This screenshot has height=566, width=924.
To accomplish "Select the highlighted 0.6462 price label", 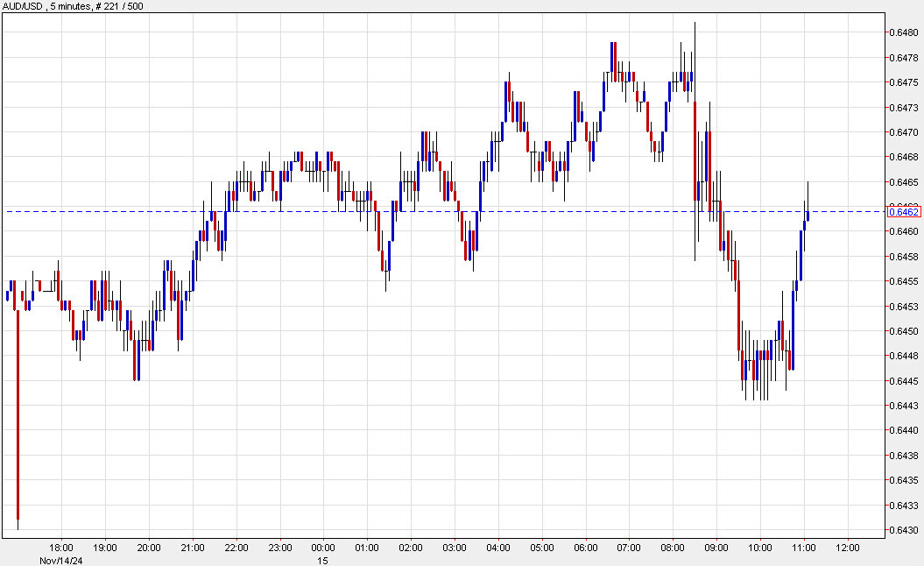I will [x=905, y=211].
